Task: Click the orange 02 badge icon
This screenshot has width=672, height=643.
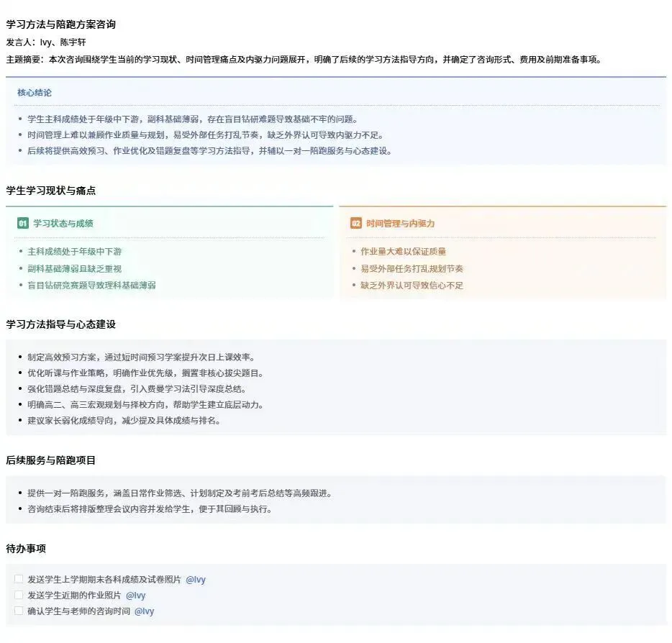Action: pyautogui.click(x=355, y=223)
